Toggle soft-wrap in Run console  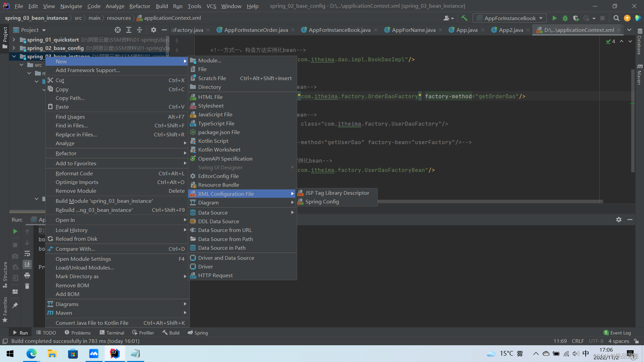(27, 254)
